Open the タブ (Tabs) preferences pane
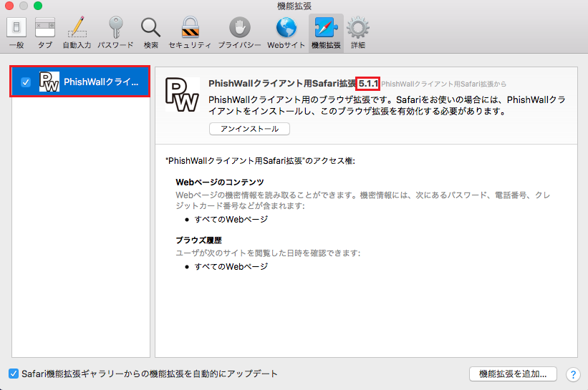This screenshot has width=588, height=390. (x=45, y=33)
